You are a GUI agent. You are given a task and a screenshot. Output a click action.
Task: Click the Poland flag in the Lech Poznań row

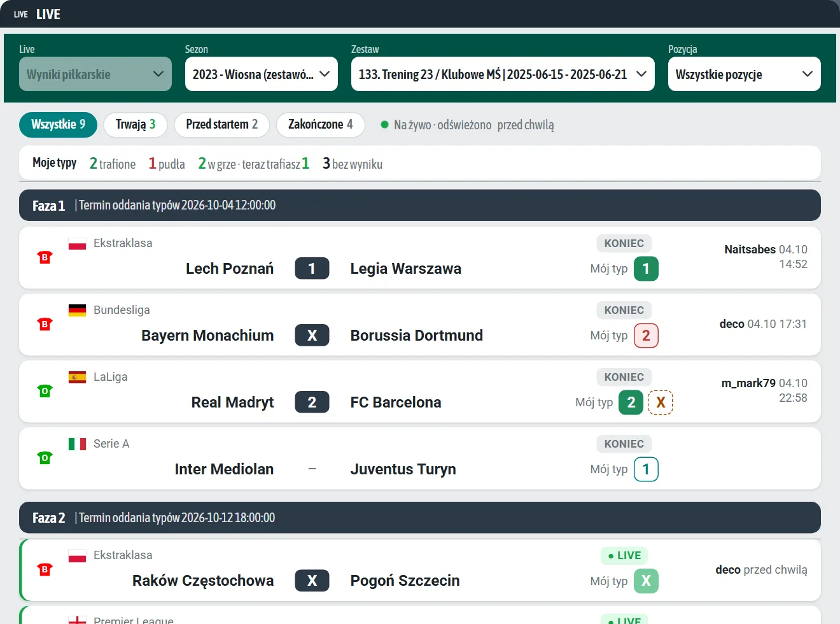(x=77, y=243)
